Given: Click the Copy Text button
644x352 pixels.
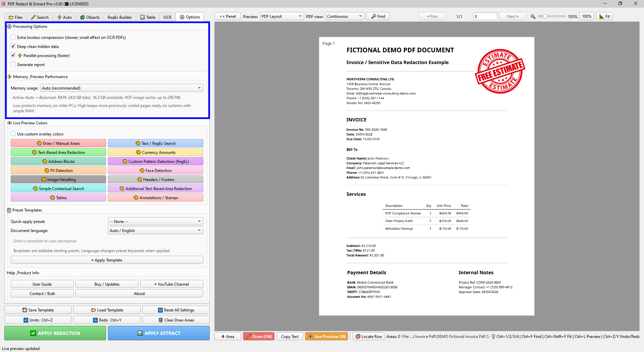Looking at the screenshot, I should click(290, 336).
